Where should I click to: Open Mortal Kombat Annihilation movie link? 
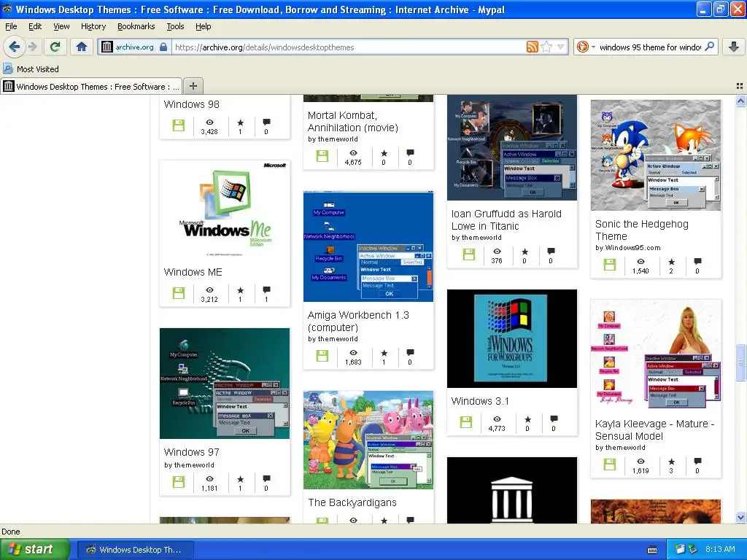353,122
